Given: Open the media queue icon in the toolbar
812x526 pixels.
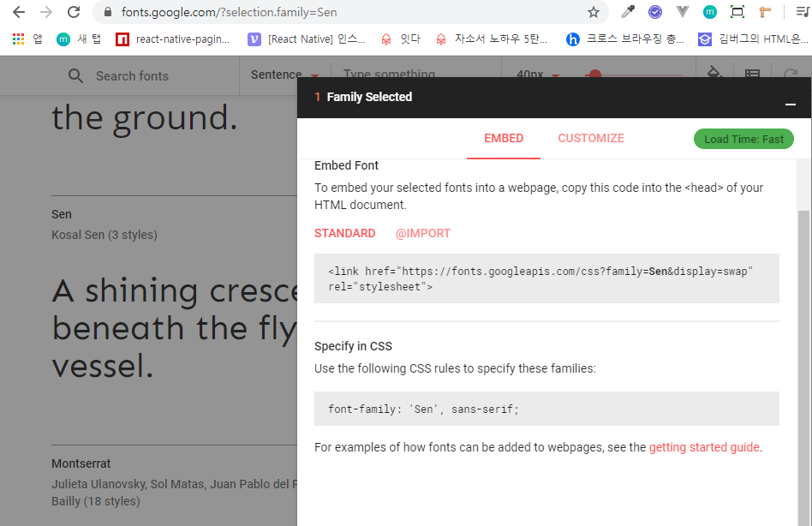Looking at the screenshot, I should click(803, 11).
